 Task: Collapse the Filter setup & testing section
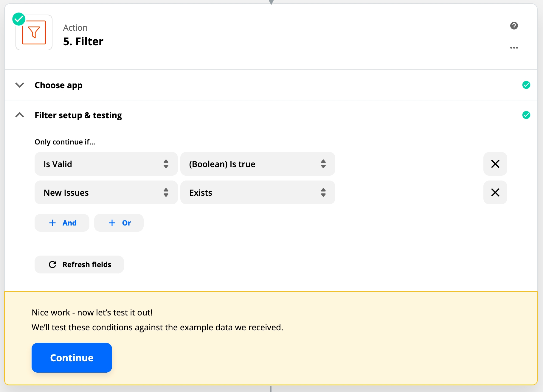point(20,115)
